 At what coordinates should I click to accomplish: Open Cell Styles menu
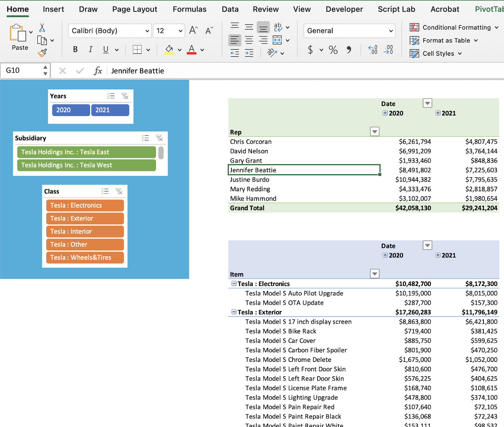click(x=436, y=53)
